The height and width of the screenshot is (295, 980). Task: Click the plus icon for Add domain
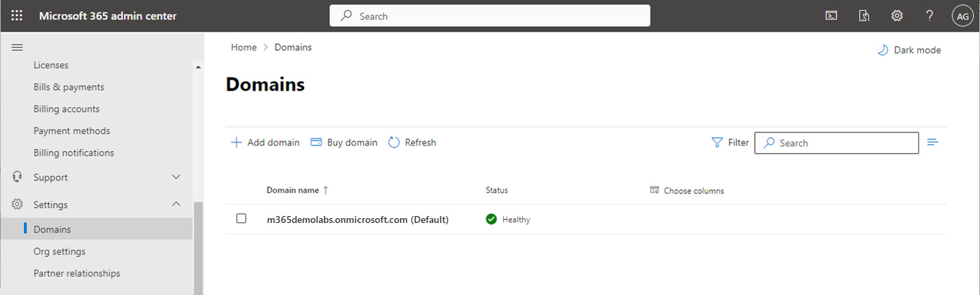[x=236, y=143]
